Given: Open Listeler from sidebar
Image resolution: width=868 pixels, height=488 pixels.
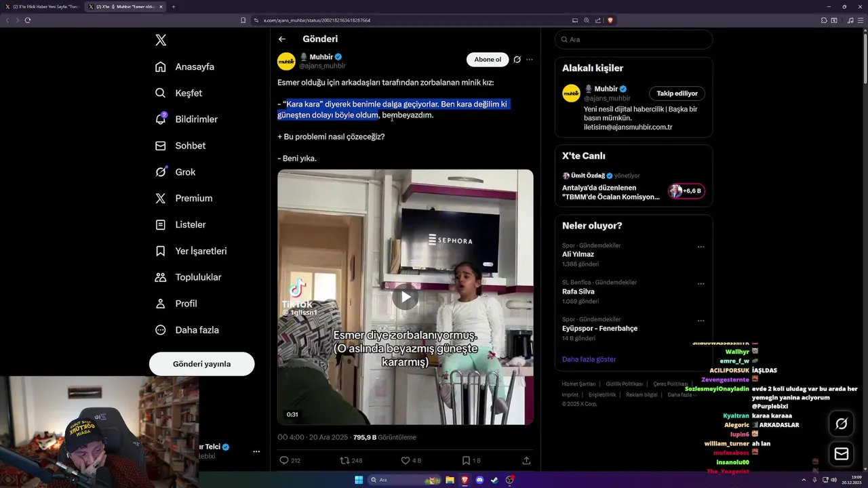Looking at the screenshot, I should click(180, 224).
